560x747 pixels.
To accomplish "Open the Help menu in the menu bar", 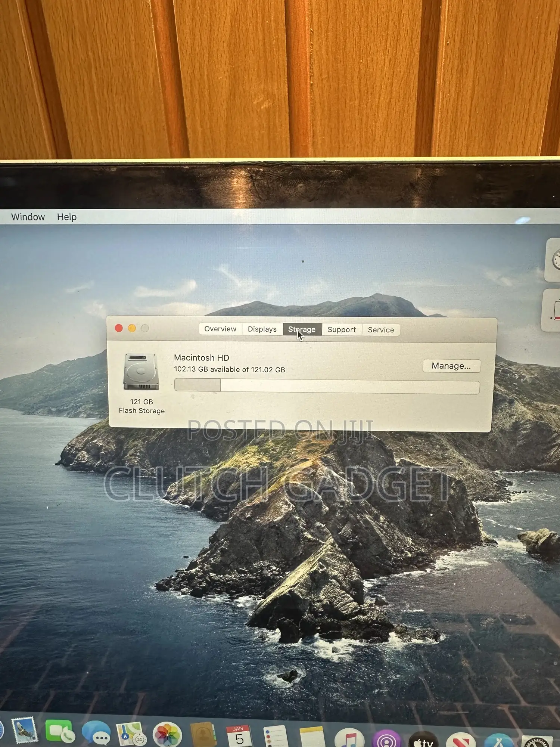I will tap(67, 217).
